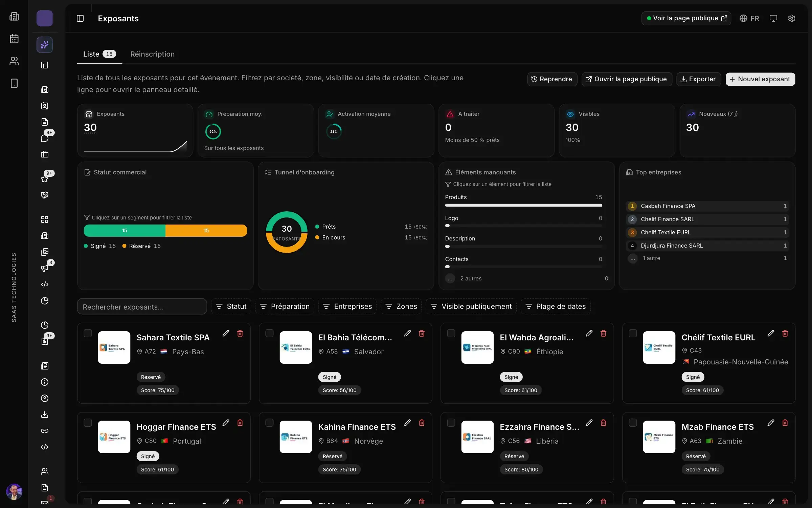The width and height of the screenshot is (812, 508).
Task: Check the Chélif Textile EURL card checkbox
Action: (633, 333)
